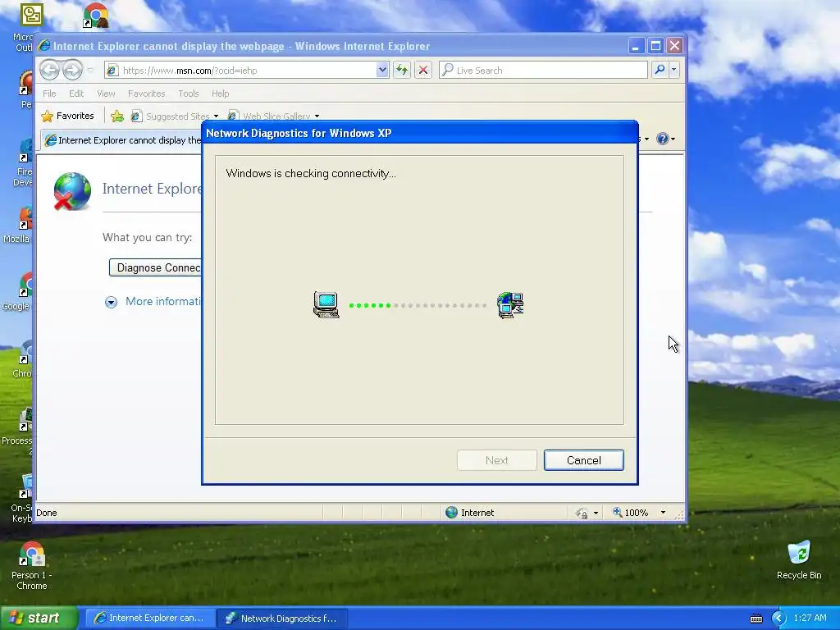This screenshot has width=840, height=630.
Task: Click the blue Help question mark icon
Action: [663, 139]
